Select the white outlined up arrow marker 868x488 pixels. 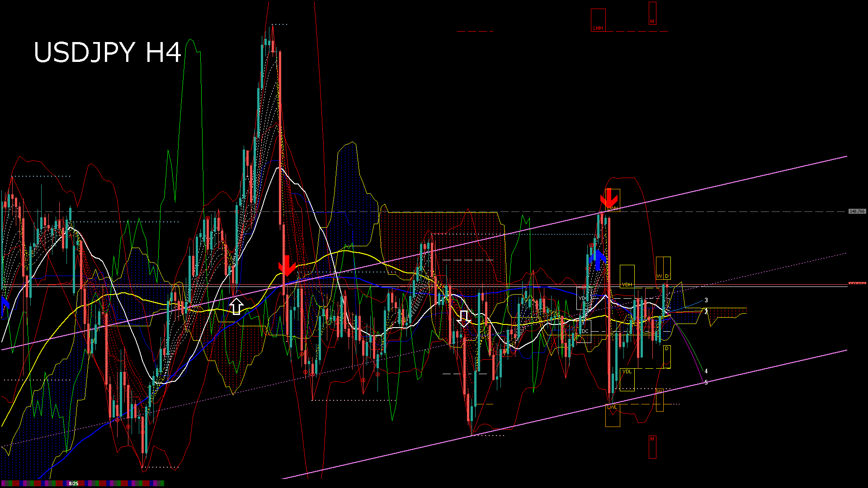click(236, 306)
